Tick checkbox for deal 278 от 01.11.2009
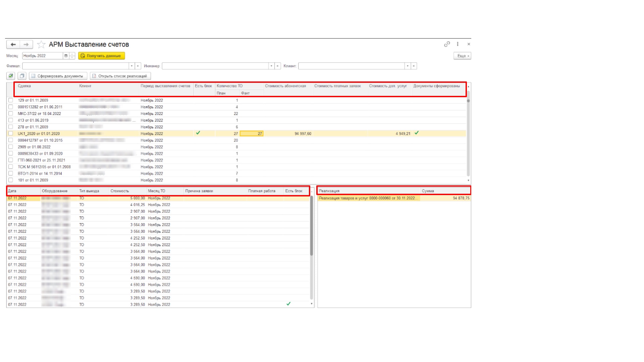 coord(11,127)
